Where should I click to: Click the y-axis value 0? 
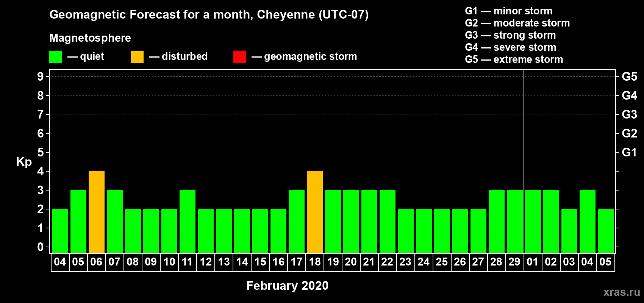pos(41,247)
